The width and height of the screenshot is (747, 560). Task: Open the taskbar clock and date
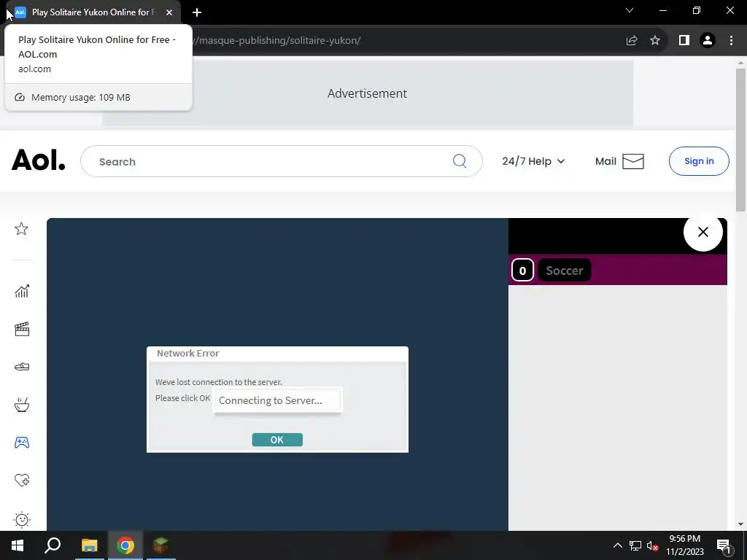(684, 545)
